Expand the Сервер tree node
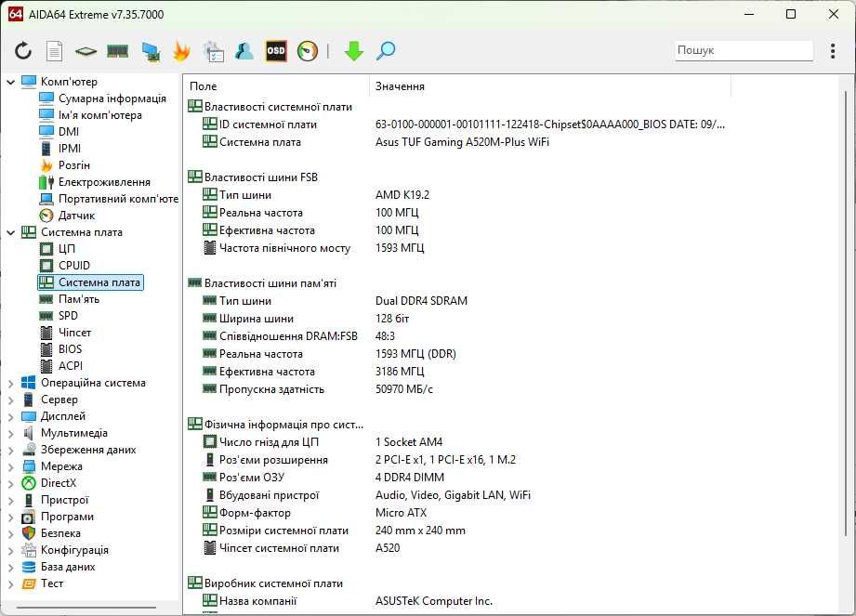856x616 pixels. tap(10, 400)
